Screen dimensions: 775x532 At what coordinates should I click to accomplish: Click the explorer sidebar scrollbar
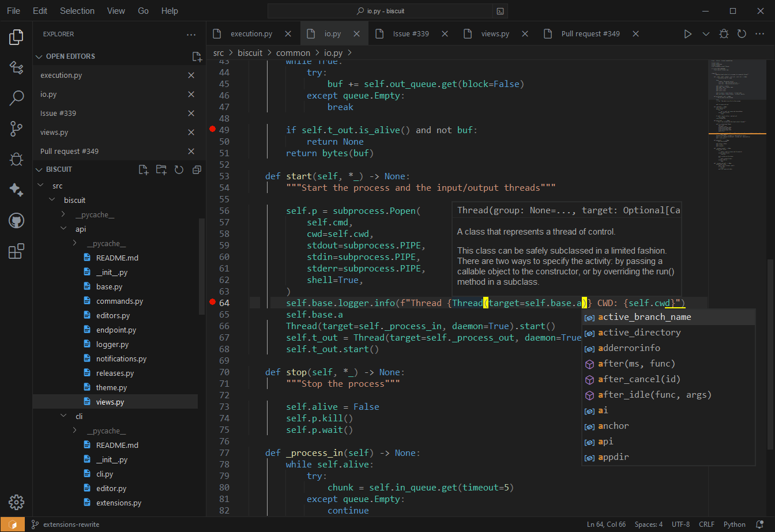[202, 265]
